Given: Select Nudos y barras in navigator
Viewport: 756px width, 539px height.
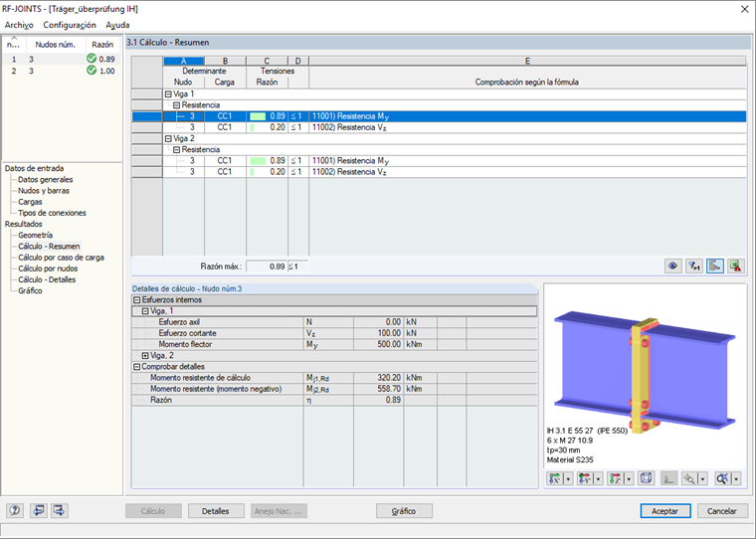Looking at the screenshot, I should (x=44, y=190).
